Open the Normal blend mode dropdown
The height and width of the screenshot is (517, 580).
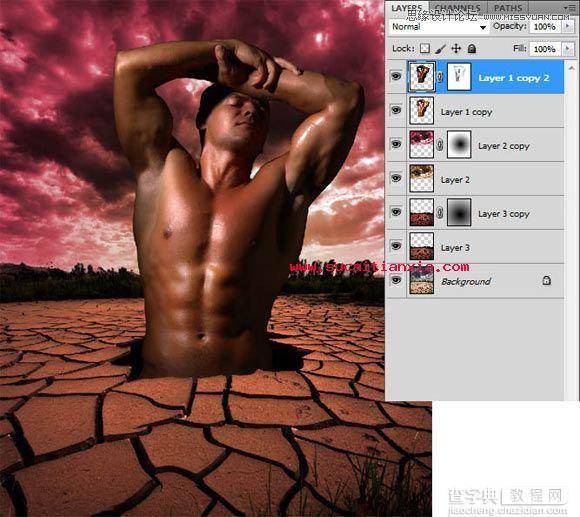pos(439,27)
